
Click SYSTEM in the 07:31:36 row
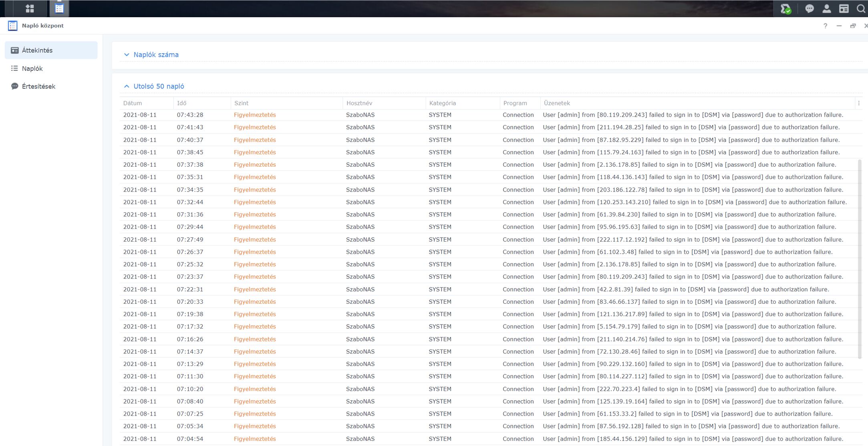(x=440, y=214)
